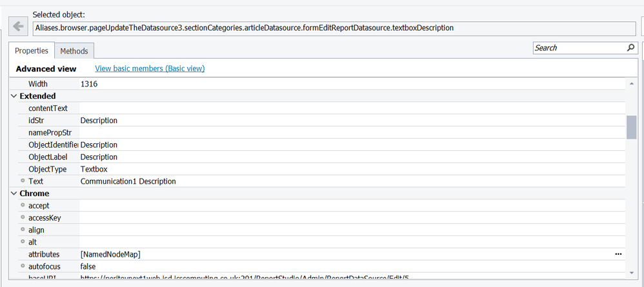Click the marker icon beside align property
The height and width of the screenshot is (287, 644).
pyautogui.click(x=23, y=230)
